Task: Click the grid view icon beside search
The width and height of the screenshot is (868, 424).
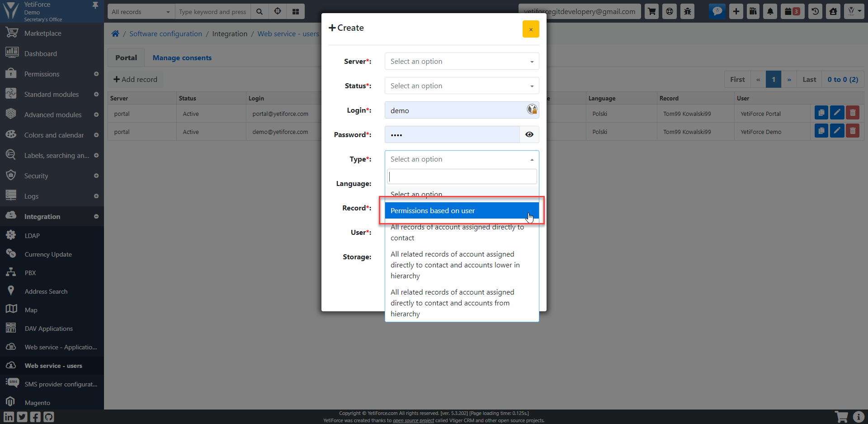Action: click(x=296, y=12)
